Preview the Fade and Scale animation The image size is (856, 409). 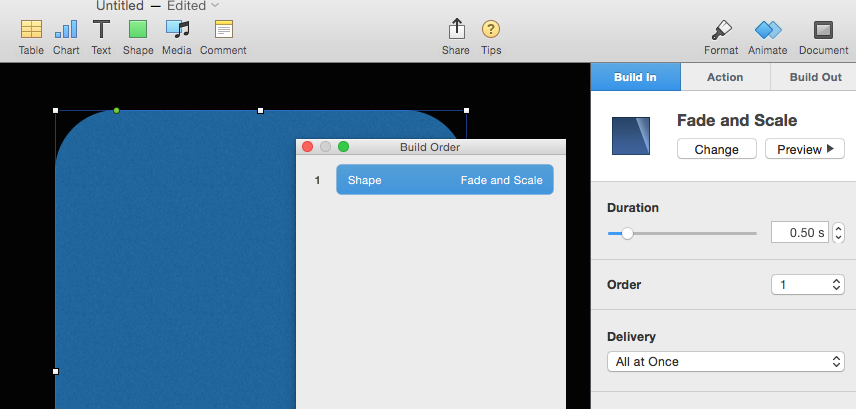805,149
